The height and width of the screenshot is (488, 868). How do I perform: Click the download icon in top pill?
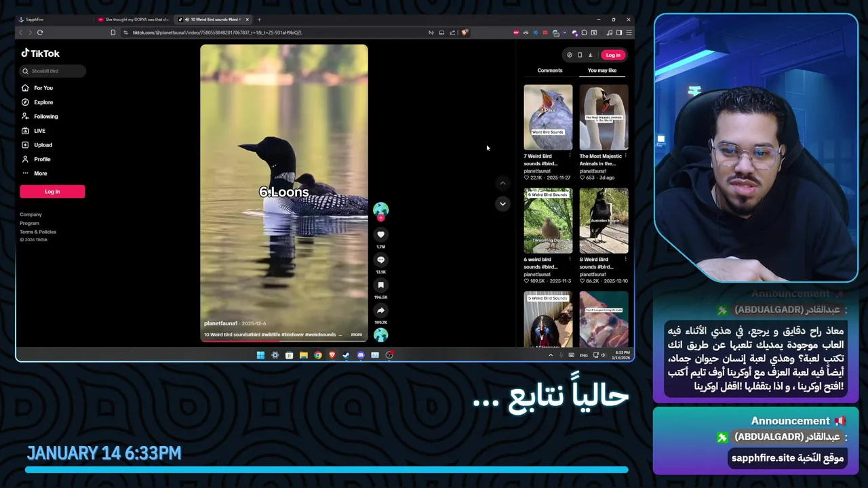click(590, 55)
